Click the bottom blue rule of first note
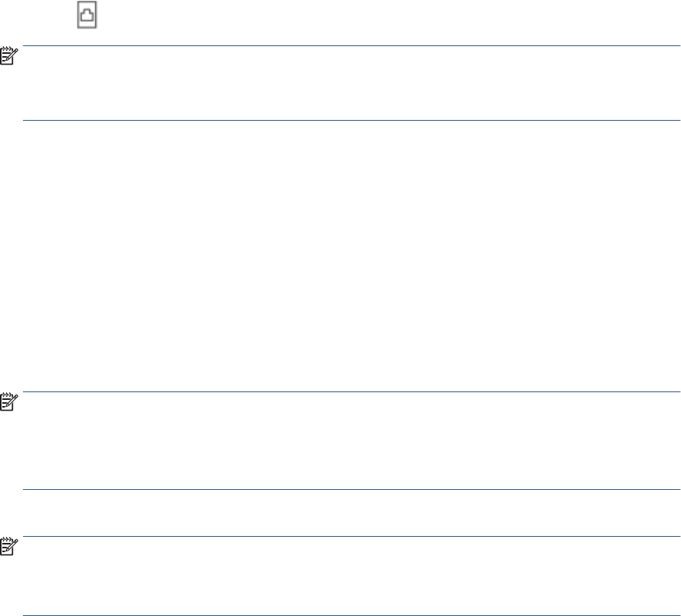The width and height of the screenshot is (681, 616). click(351, 120)
